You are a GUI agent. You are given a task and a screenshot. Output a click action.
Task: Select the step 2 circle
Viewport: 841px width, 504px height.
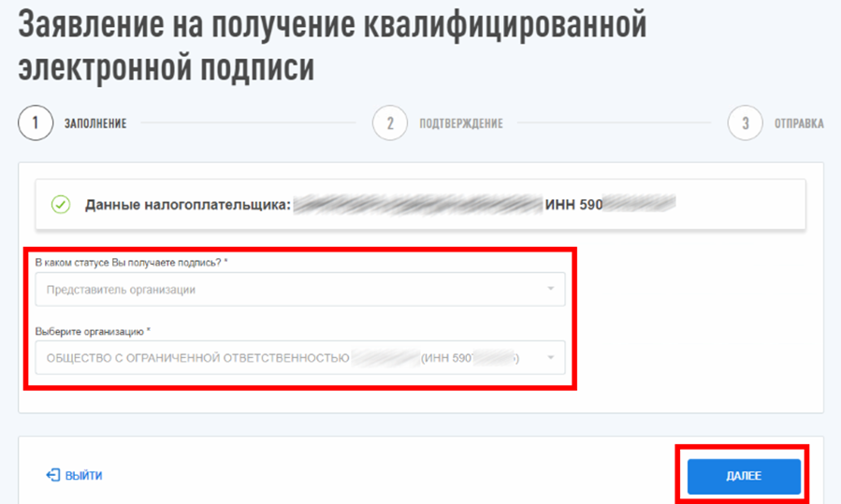pyautogui.click(x=390, y=122)
